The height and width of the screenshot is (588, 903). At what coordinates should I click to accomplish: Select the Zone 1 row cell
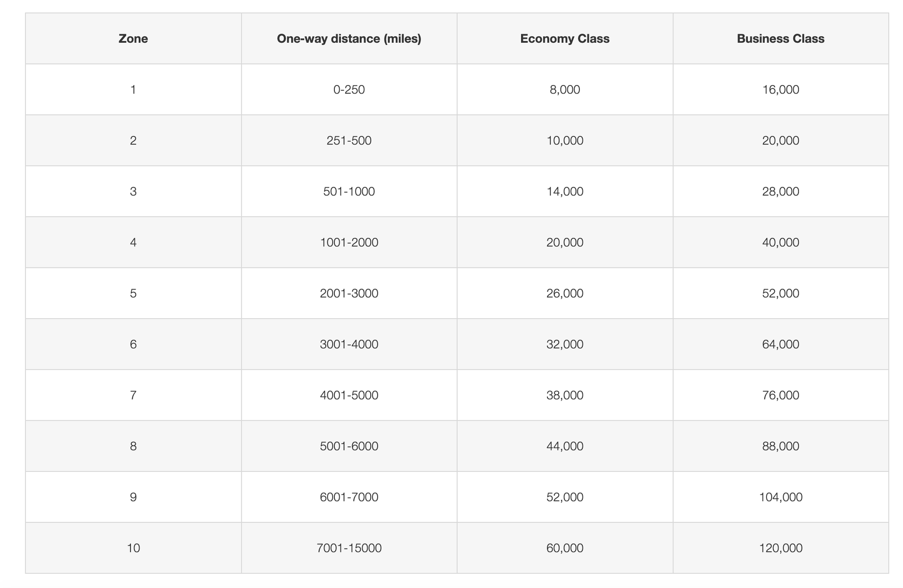tap(133, 89)
